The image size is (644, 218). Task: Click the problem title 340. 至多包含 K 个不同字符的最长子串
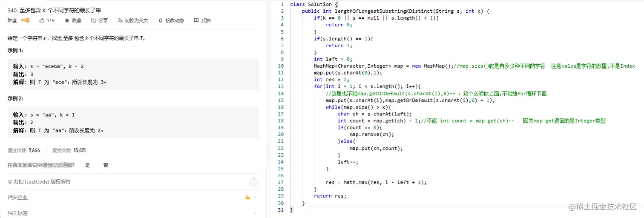[x=54, y=10]
